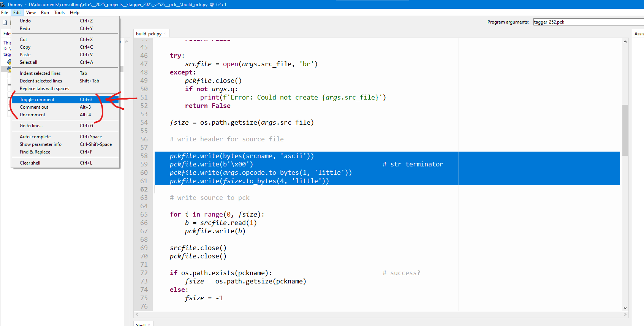This screenshot has height=326, width=644.
Task: Close the Shell panel tab
Action: point(149,325)
